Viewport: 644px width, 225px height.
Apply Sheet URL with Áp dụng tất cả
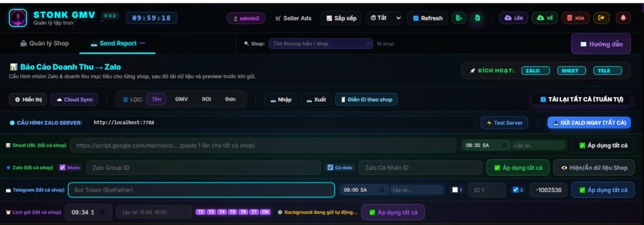coord(603,145)
